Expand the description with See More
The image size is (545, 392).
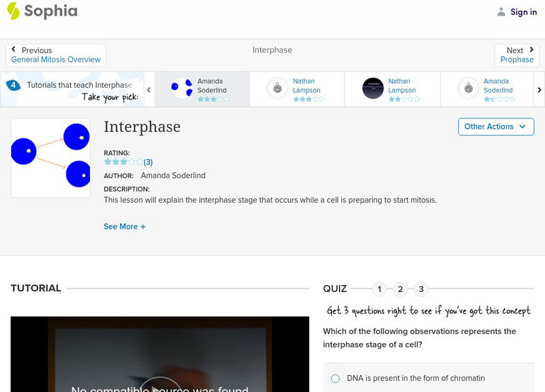[125, 226]
